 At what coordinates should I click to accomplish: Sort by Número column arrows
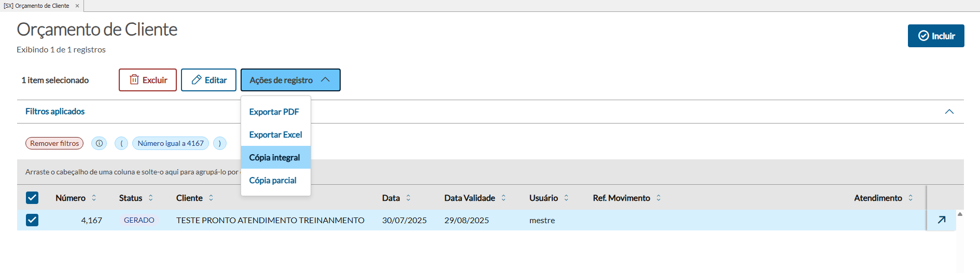tap(94, 198)
